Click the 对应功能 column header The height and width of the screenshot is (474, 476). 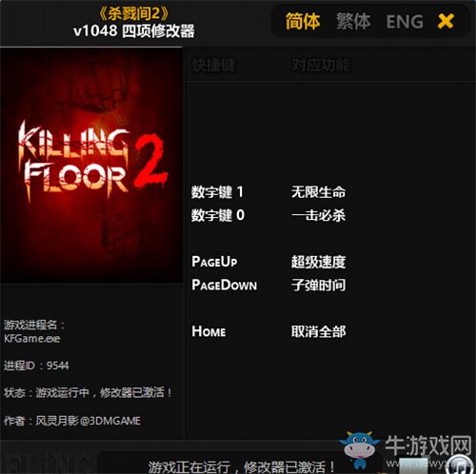321,66
